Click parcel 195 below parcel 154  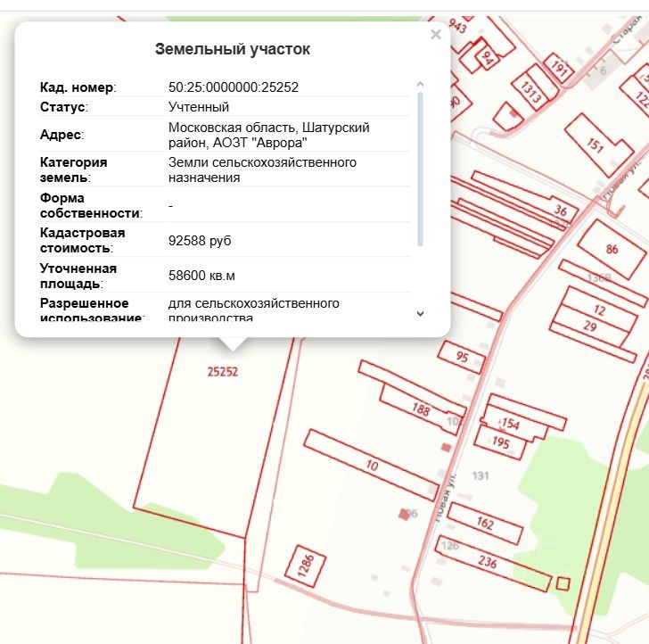[x=500, y=442]
